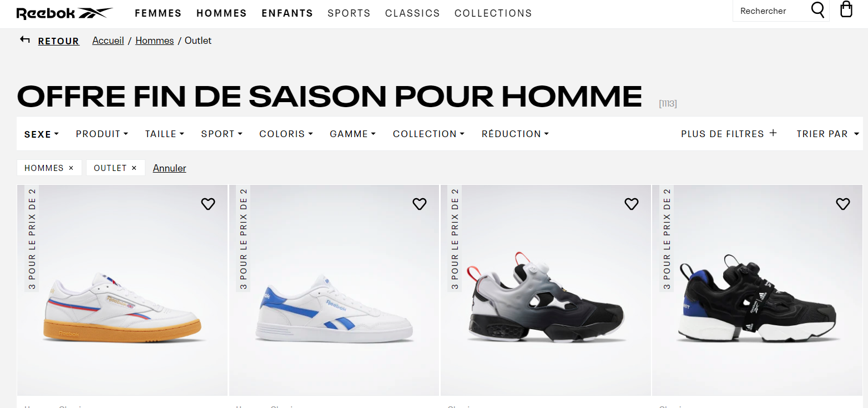Wishlist the black Instapump with blue heel
The width and height of the screenshot is (868, 408).
pyautogui.click(x=843, y=204)
